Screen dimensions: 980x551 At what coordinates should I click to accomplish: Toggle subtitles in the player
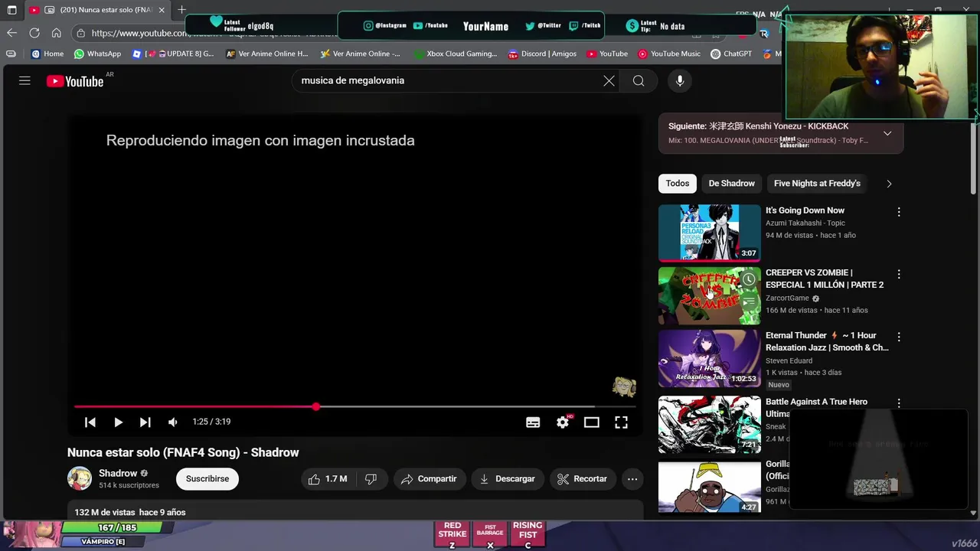coord(533,422)
